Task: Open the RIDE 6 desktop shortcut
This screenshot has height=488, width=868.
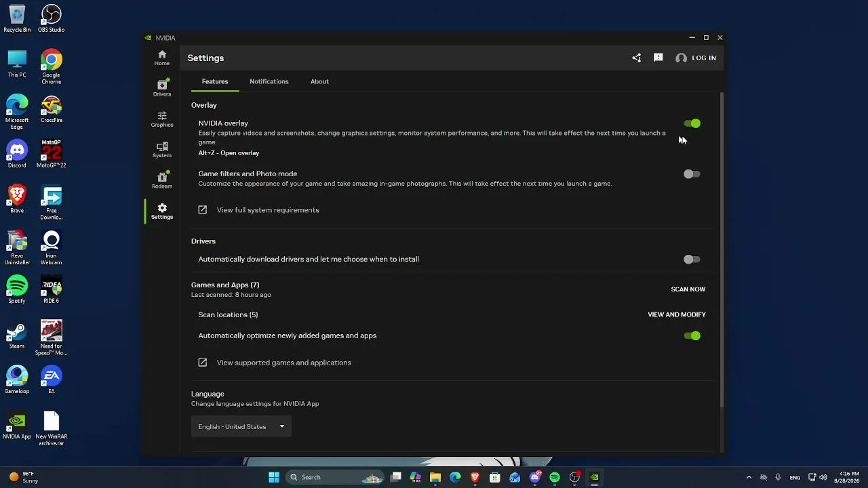Action: (52, 290)
